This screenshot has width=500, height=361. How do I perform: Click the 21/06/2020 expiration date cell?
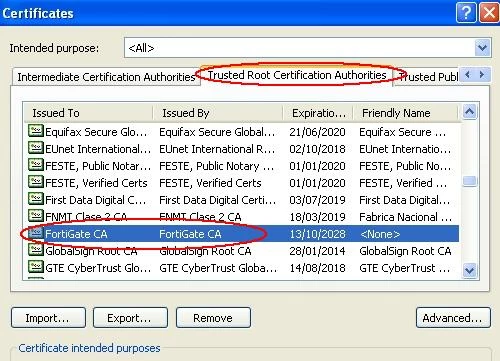(x=317, y=132)
